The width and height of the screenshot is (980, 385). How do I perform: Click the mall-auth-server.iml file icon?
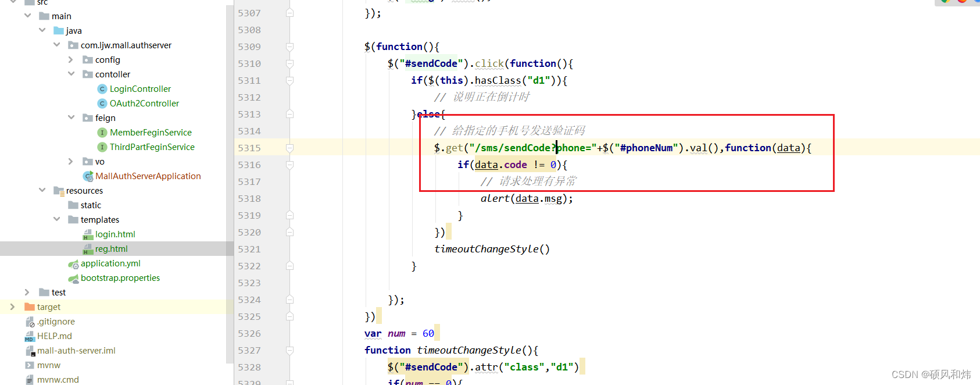pos(30,351)
